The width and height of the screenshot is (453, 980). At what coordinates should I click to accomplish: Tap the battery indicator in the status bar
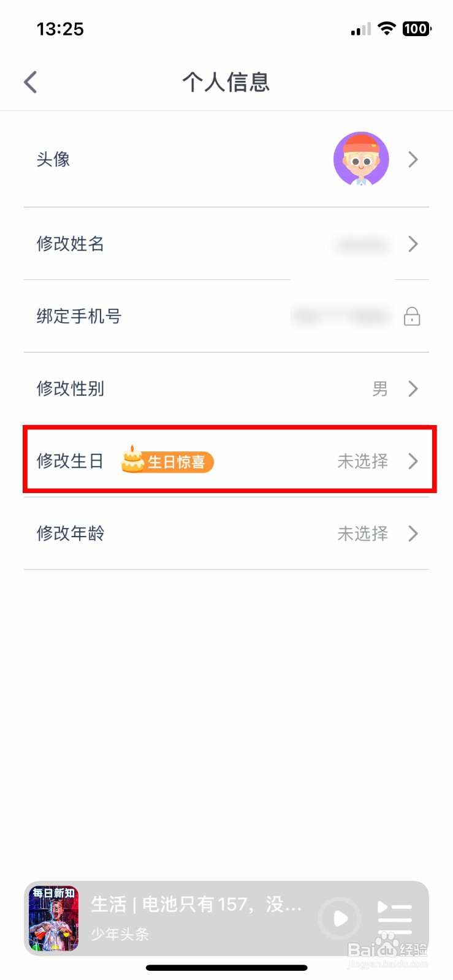click(417, 28)
